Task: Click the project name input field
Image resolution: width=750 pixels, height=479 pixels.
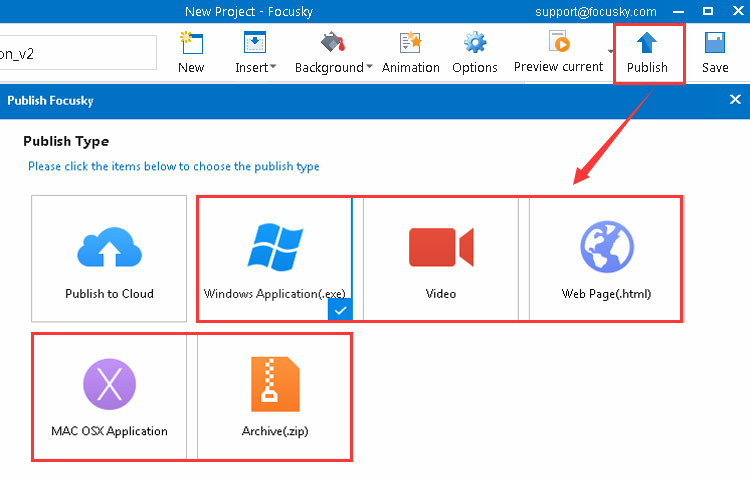Action: point(78,53)
